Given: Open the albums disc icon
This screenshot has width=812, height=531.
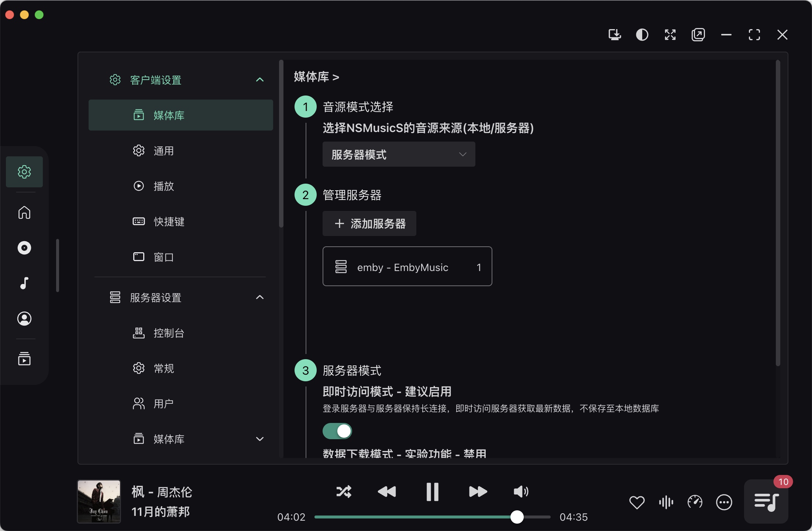Looking at the screenshot, I should [x=24, y=248].
